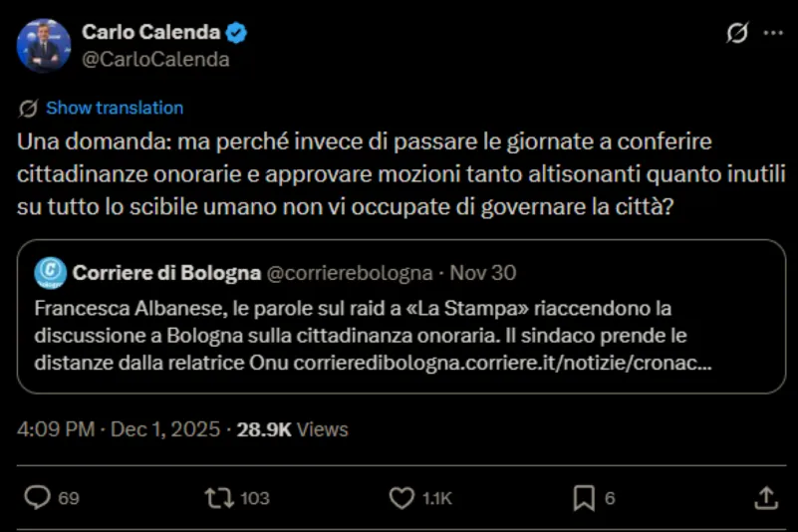Screen dimensions: 798x532
Task: Repost this tweet using the retweet icon
Action: point(213,497)
